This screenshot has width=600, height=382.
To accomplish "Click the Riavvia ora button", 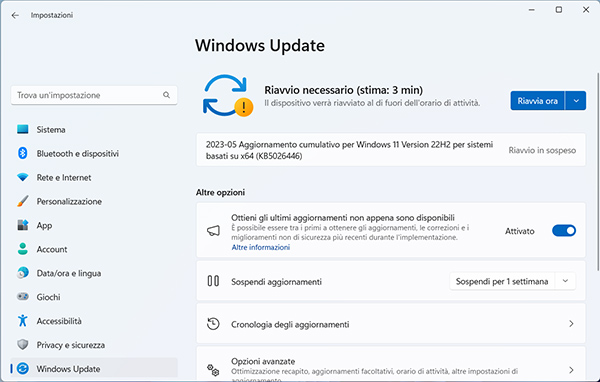I will pyautogui.click(x=537, y=101).
